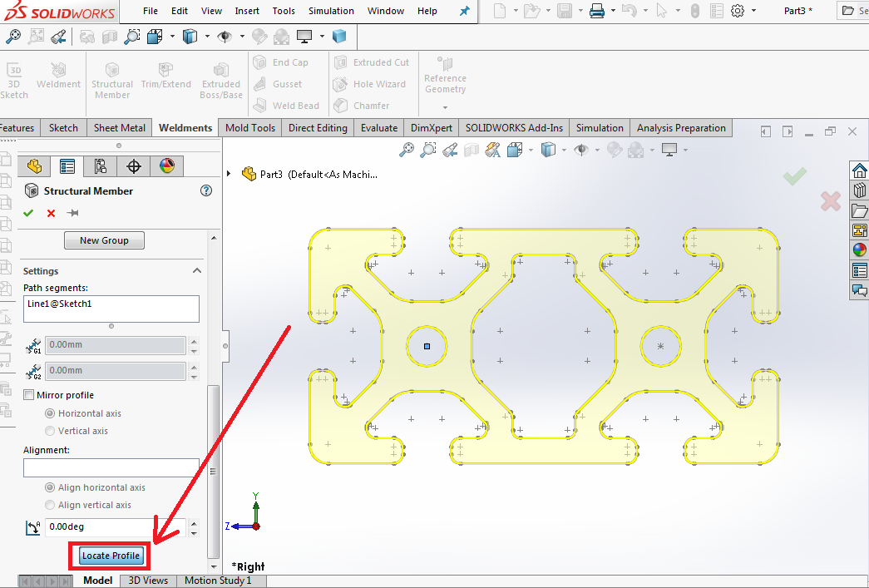Collapse the Settings section chevron
Viewport: 869px width, 588px height.
tap(197, 271)
